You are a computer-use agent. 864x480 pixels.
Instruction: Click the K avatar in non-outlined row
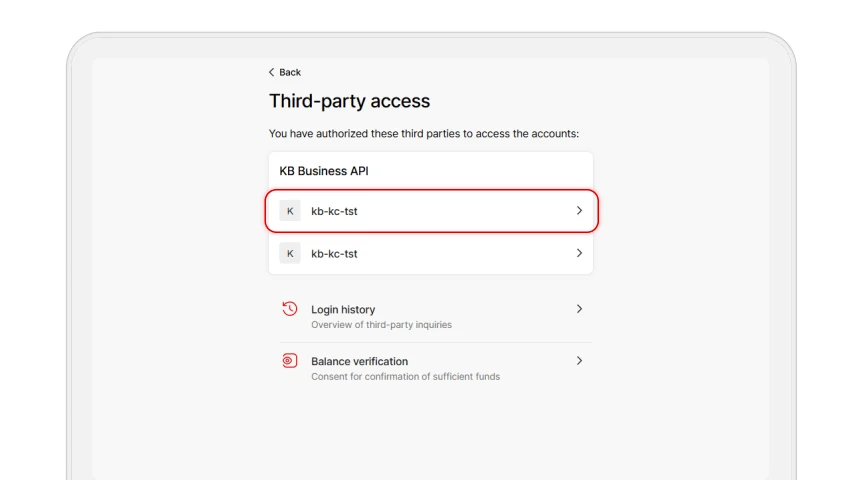290,254
